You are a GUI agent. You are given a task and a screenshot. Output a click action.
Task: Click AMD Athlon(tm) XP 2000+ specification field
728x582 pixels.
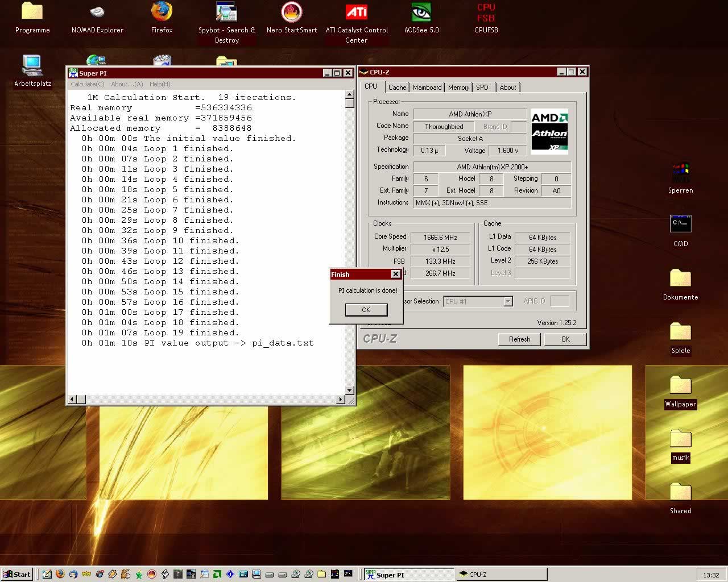492,167
